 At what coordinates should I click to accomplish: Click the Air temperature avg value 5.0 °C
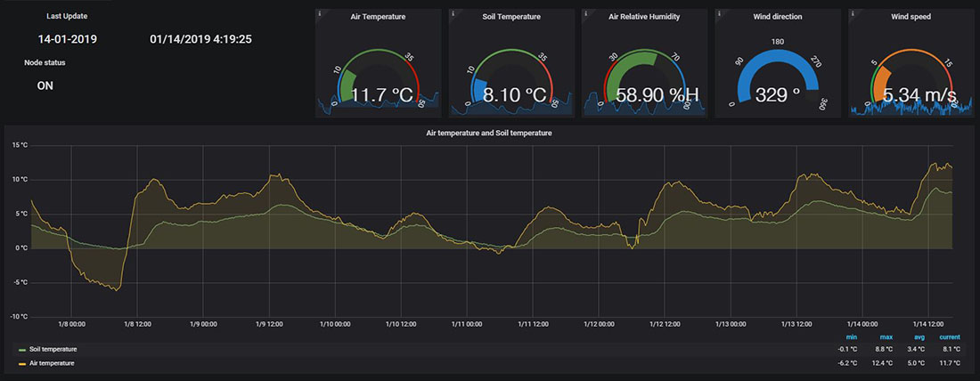(x=918, y=363)
